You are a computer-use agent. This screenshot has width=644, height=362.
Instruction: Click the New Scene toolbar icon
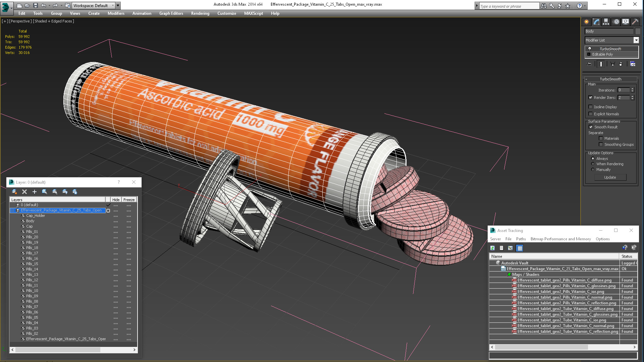tap(19, 5)
